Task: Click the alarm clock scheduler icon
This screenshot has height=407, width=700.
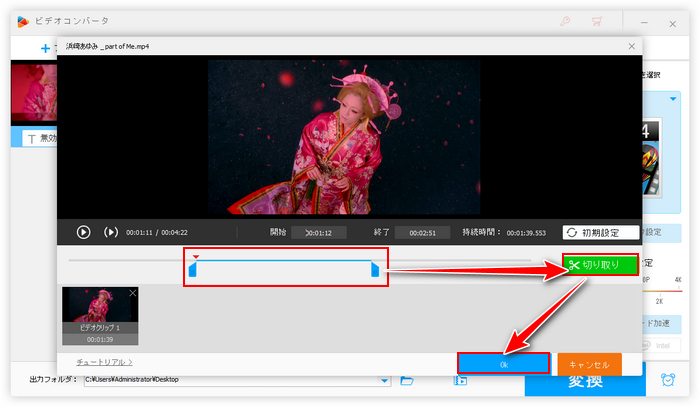Action: click(667, 380)
